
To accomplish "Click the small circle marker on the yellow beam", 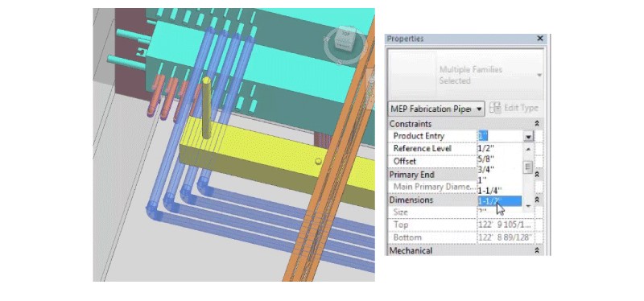I will pyautogui.click(x=318, y=162).
